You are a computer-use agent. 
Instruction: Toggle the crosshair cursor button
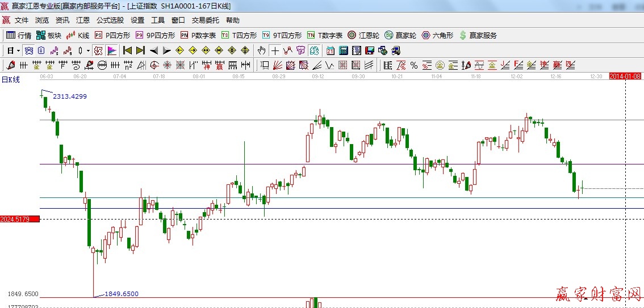[x=275, y=50]
